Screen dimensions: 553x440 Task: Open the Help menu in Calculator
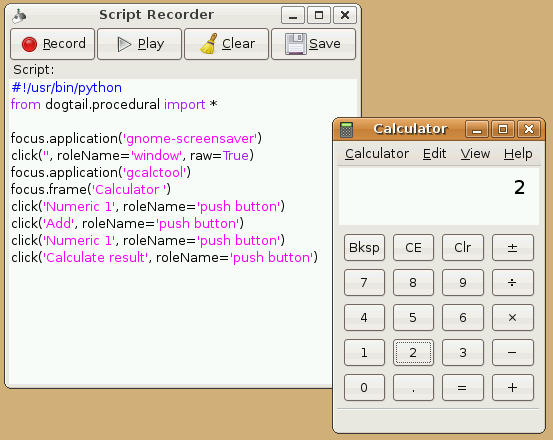tap(518, 154)
